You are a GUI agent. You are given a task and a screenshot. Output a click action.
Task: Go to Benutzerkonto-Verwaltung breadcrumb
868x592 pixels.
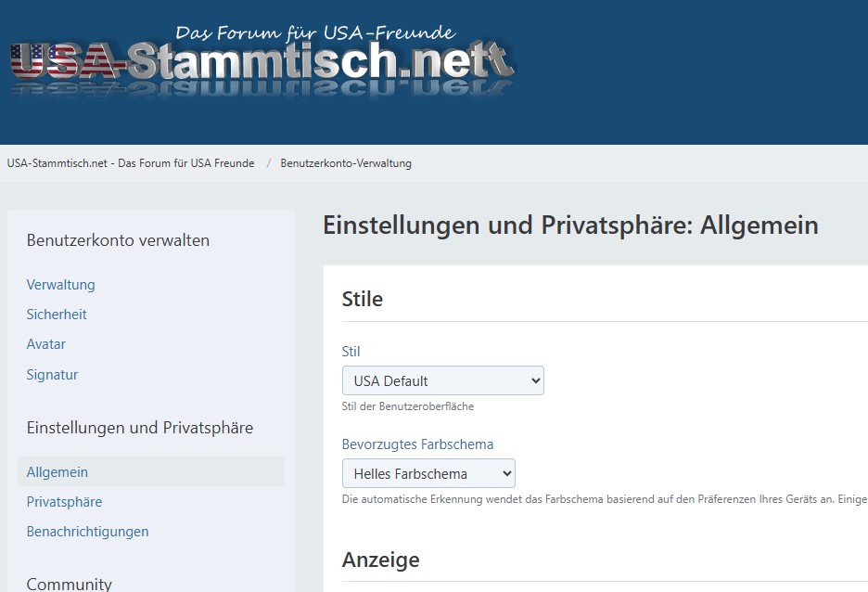point(346,163)
